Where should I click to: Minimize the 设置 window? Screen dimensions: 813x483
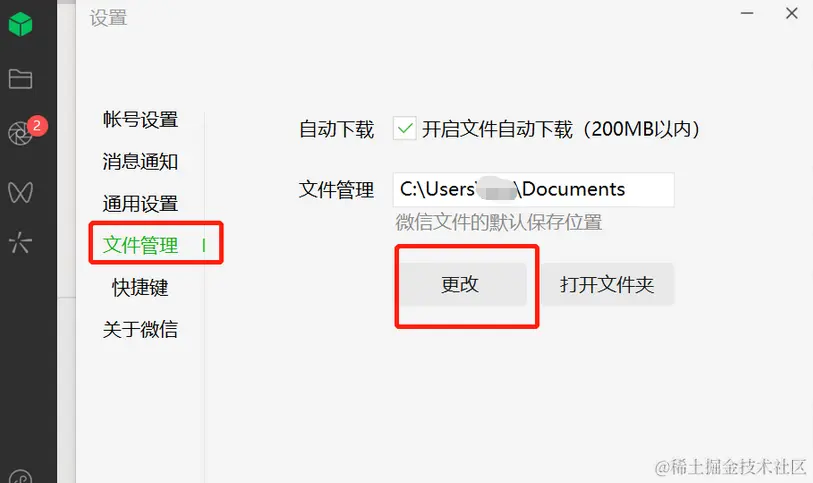pos(747,13)
